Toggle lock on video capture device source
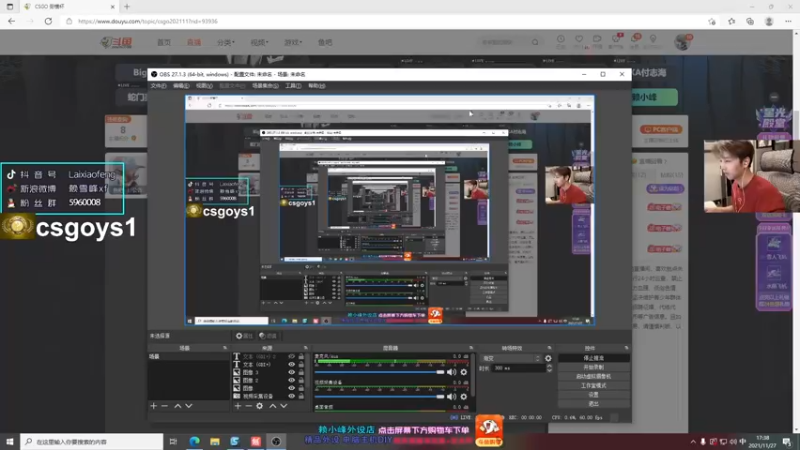The height and width of the screenshot is (450, 800). point(301,396)
